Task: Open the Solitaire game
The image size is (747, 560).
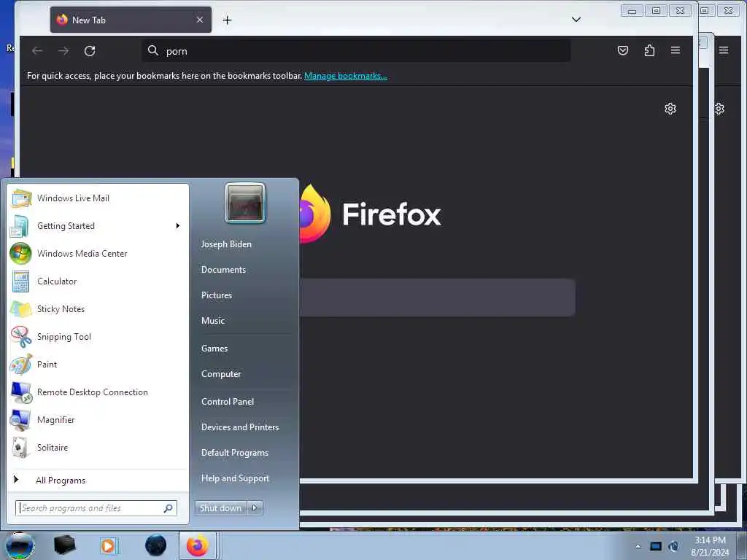Action: point(98,447)
